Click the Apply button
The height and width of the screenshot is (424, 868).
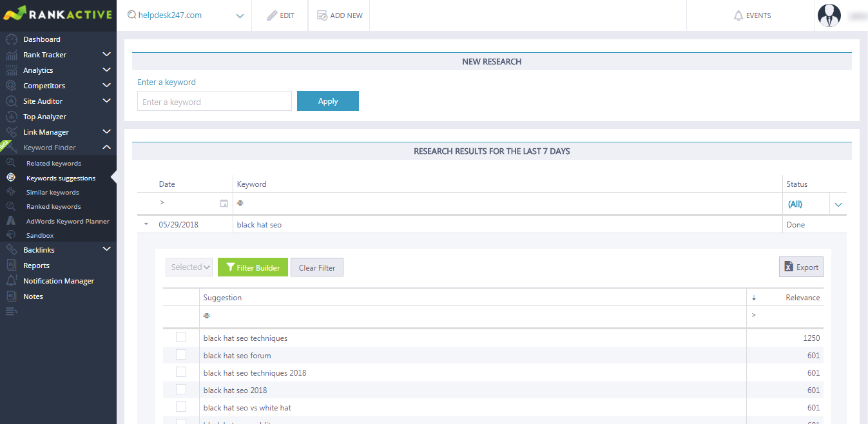[x=328, y=101]
